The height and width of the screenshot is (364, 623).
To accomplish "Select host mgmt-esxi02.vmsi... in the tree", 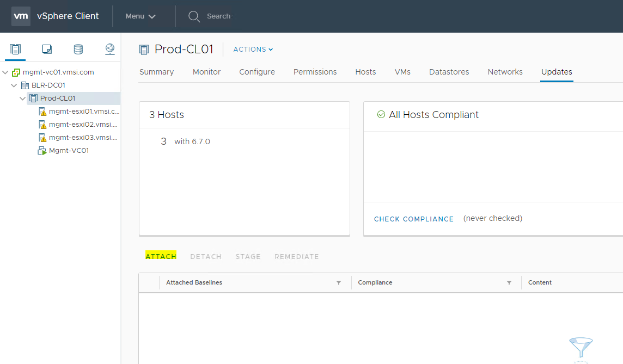I will click(x=83, y=125).
